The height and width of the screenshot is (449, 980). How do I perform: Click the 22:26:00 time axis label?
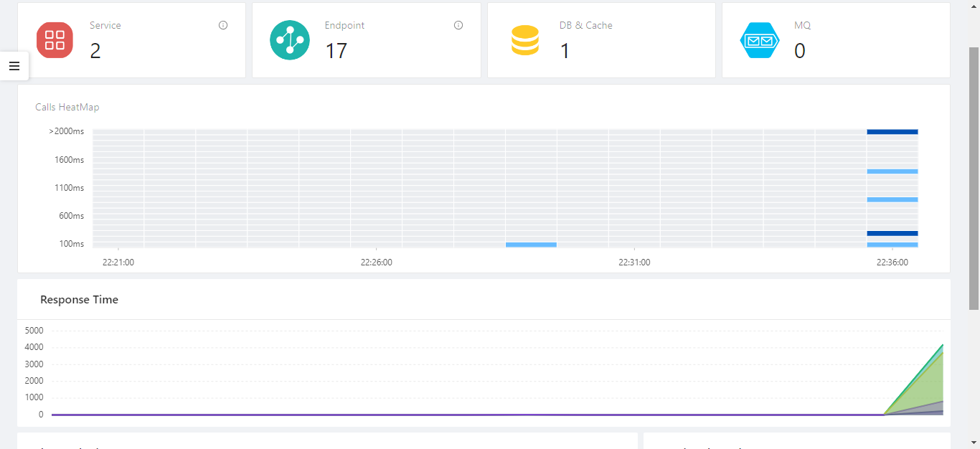point(377,263)
